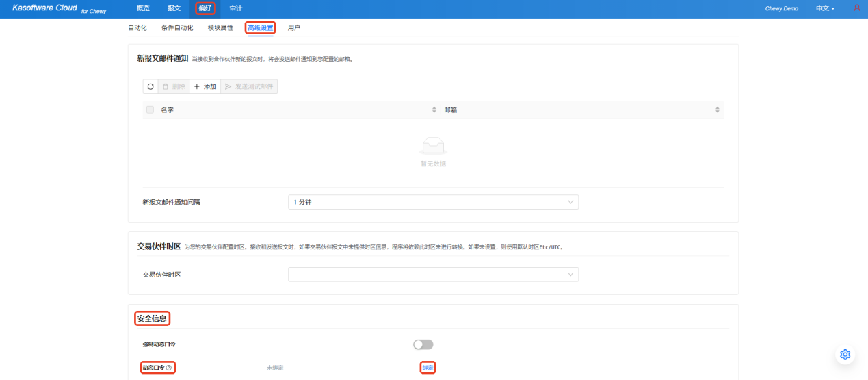The image size is (868, 380).
Task: Toggle the 强制动态口令 switch
Action: (423, 344)
